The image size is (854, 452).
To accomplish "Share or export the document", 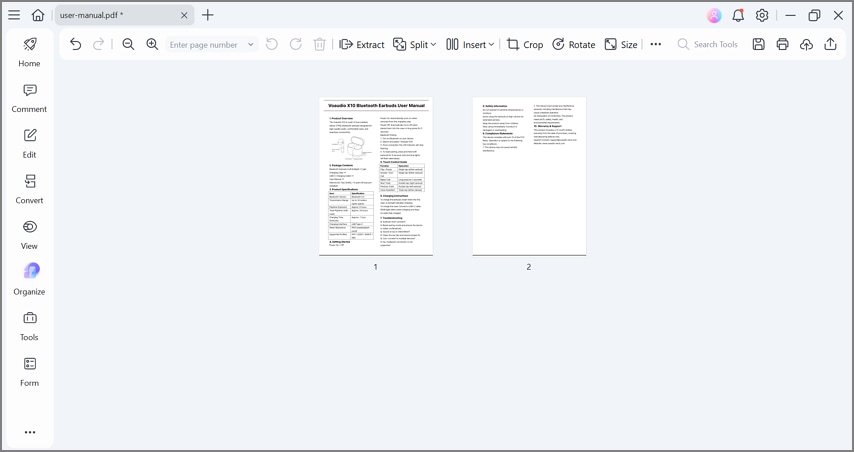I will (x=830, y=45).
